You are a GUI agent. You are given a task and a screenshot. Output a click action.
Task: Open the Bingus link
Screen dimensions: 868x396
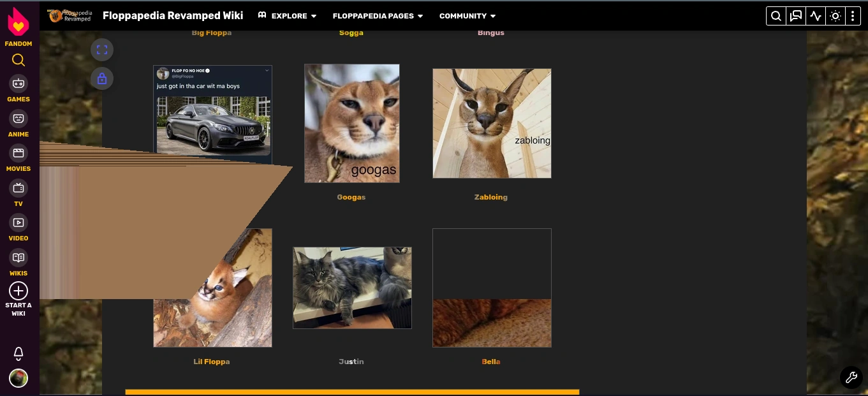point(491,33)
